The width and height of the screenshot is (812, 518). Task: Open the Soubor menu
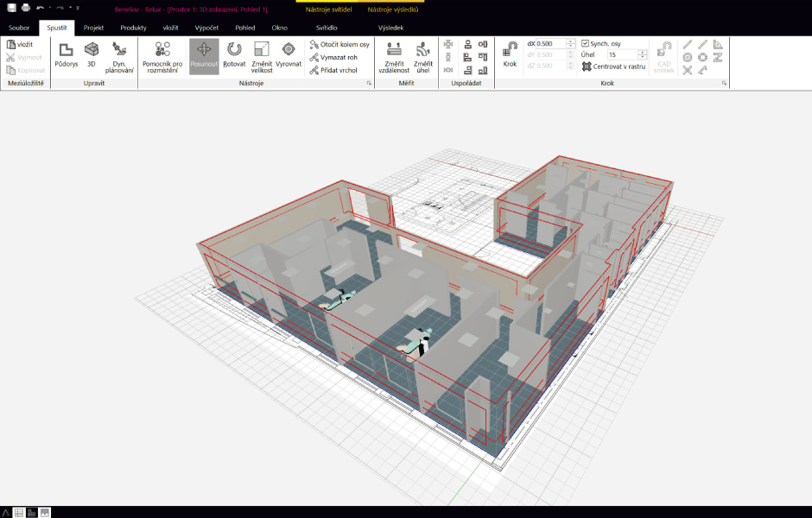(x=19, y=28)
